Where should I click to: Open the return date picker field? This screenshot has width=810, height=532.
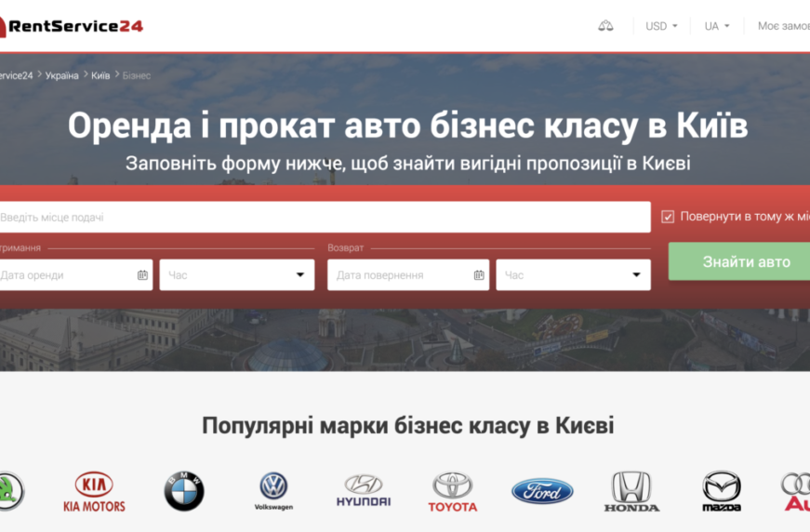[407, 275]
